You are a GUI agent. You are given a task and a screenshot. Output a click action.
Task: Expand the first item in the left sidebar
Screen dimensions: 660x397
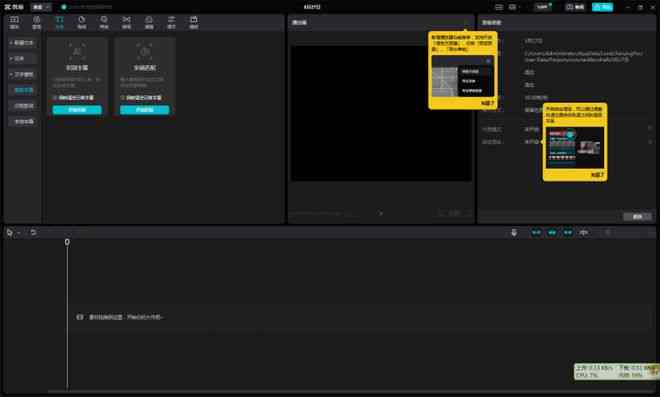[x=23, y=43]
